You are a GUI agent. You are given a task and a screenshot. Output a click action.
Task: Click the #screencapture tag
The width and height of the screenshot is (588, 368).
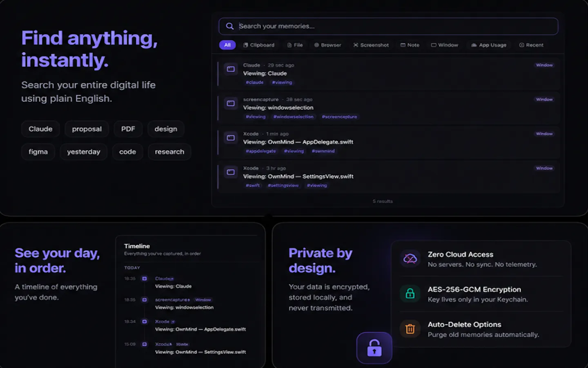point(339,117)
